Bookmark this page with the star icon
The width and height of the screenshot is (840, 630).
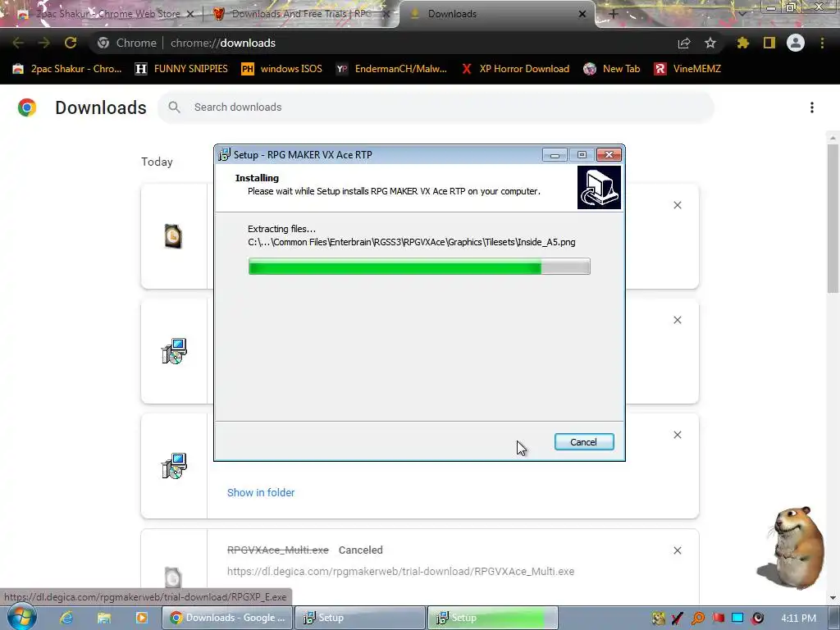pos(710,43)
